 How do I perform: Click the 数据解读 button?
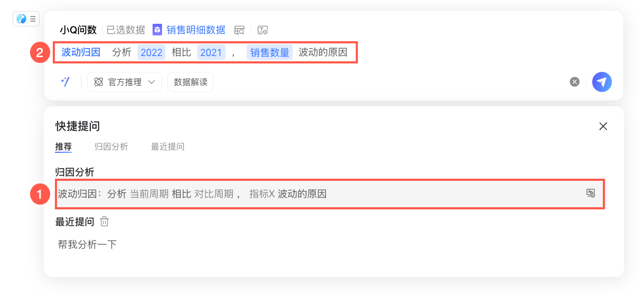(x=191, y=82)
